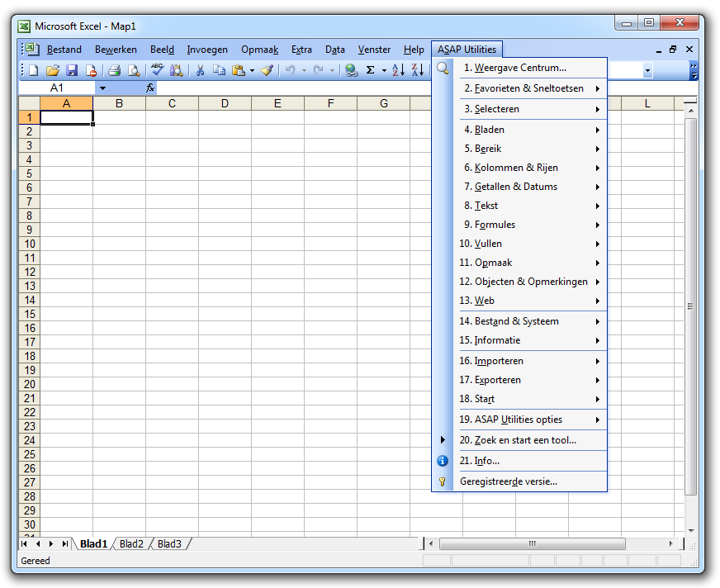Select the Format Painter brush
This screenshot has width=720, height=588.
coord(267,70)
